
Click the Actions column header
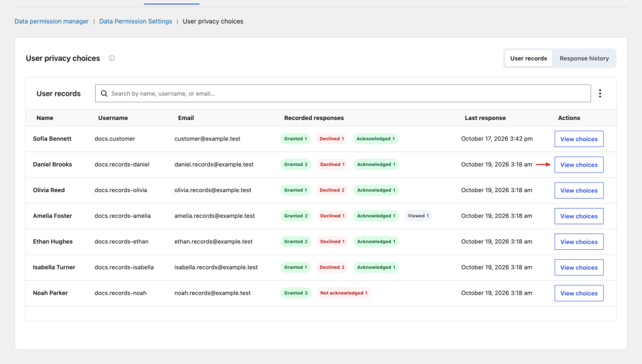click(x=569, y=118)
